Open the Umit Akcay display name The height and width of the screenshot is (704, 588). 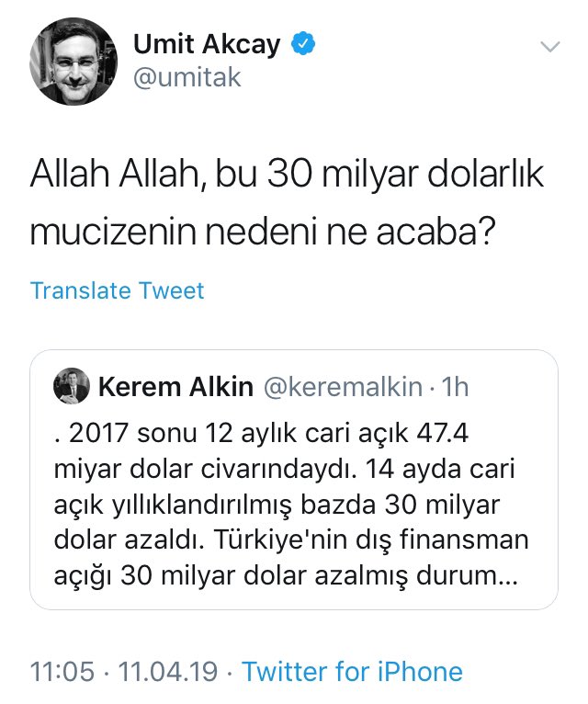(207, 44)
